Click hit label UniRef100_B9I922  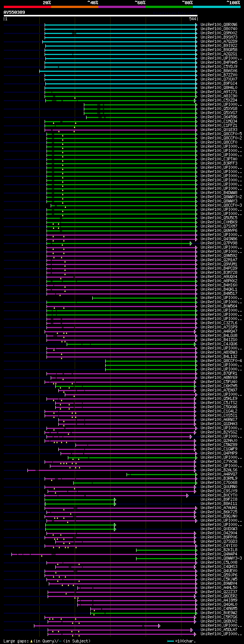coord(219,45)
